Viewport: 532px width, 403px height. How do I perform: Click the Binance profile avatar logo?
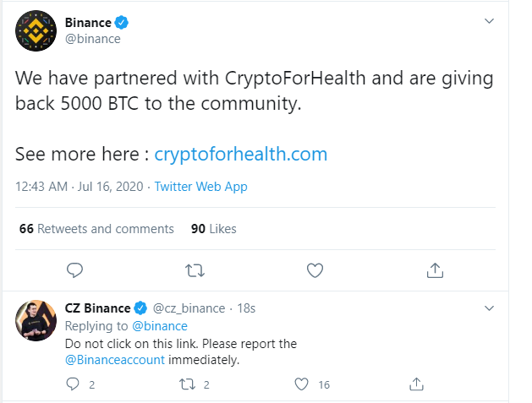(x=36, y=31)
